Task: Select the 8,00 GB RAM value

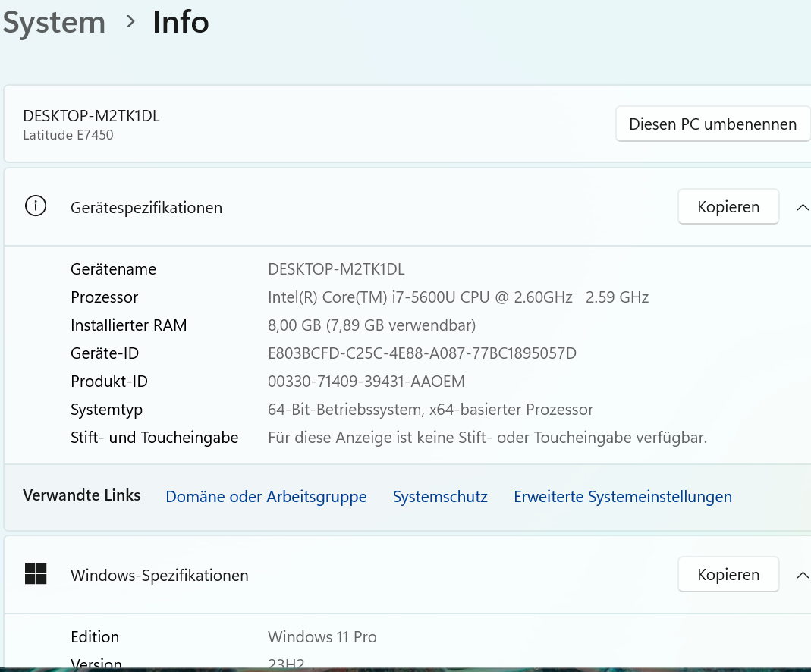Action: (372, 325)
